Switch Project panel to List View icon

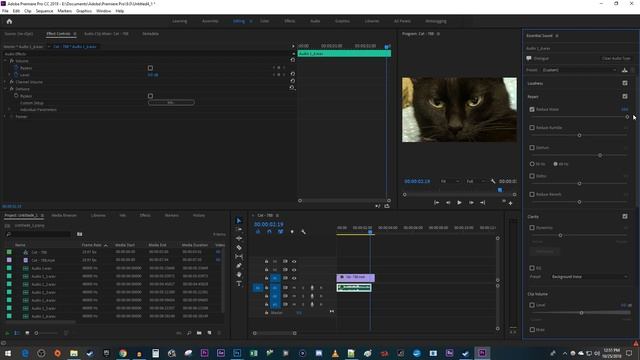(17, 333)
